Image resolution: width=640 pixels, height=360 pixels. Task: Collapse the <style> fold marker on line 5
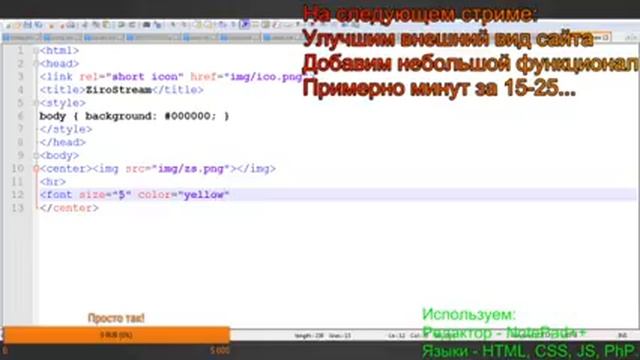[36, 103]
